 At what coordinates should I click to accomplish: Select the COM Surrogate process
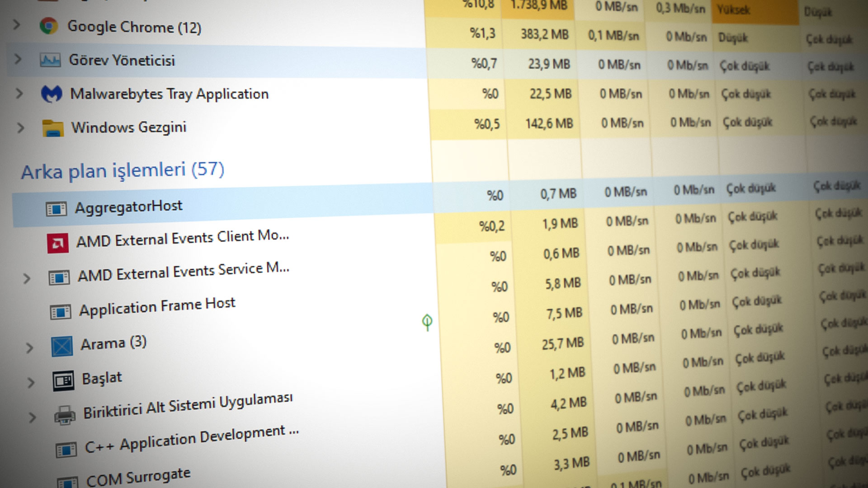138,477
